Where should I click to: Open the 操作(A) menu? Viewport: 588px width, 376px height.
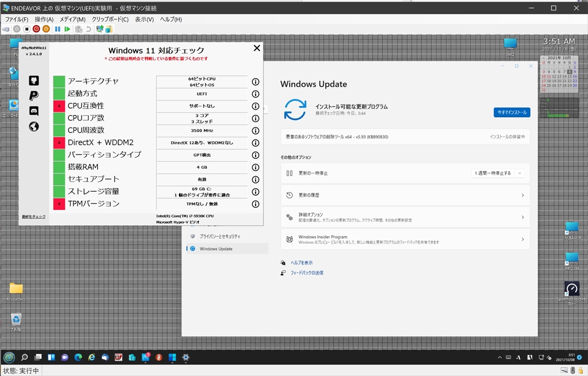coord(44,19)
